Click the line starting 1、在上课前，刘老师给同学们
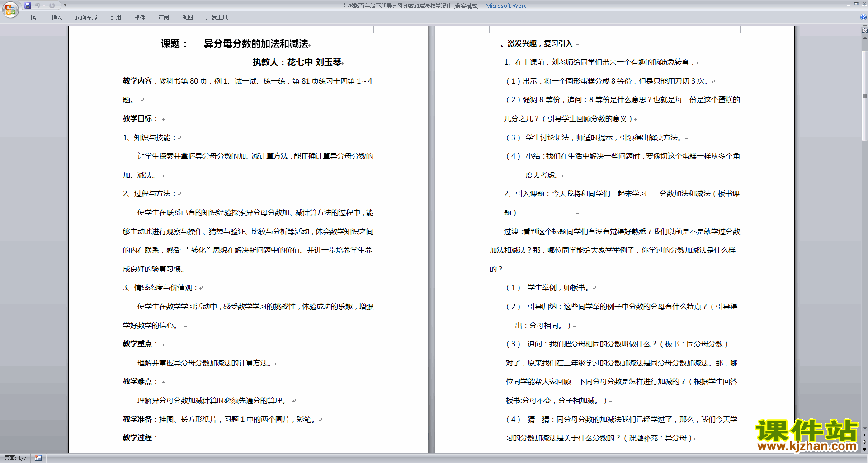Viewport: 868px width, 463px height. (600, 62)
